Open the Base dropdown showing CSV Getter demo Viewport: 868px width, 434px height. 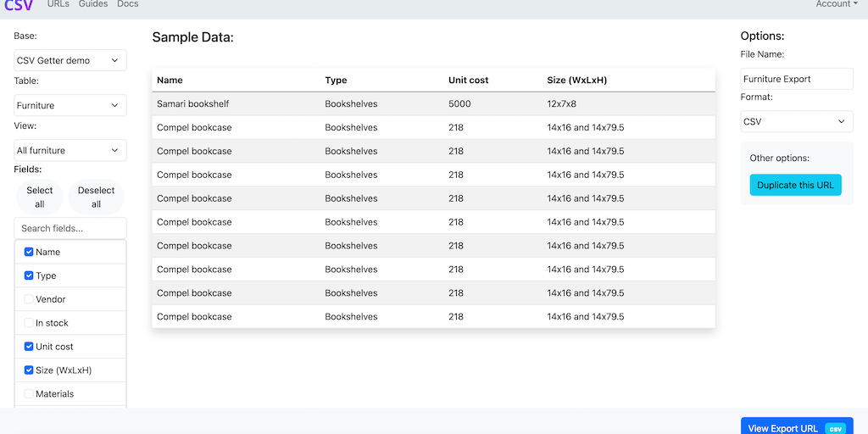coord(70,60)
